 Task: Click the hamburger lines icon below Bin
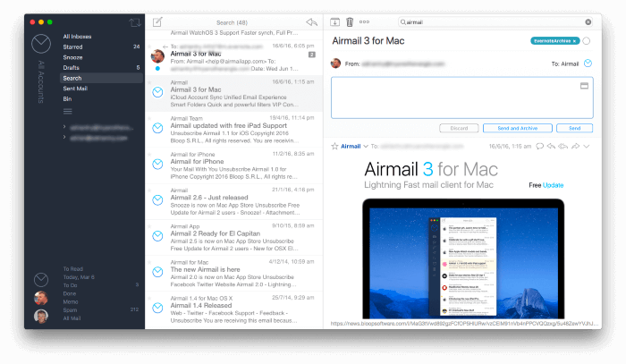[x=68, y=112]
